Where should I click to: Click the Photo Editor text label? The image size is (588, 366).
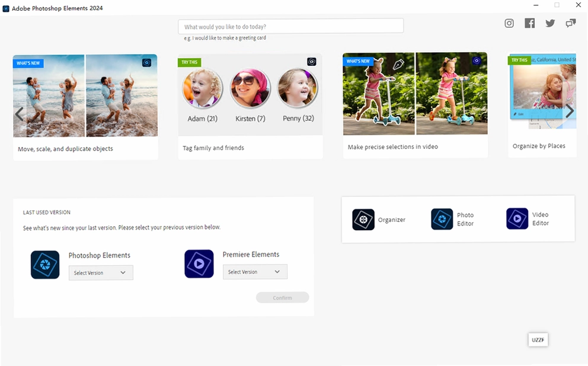[x=465, y=219]
